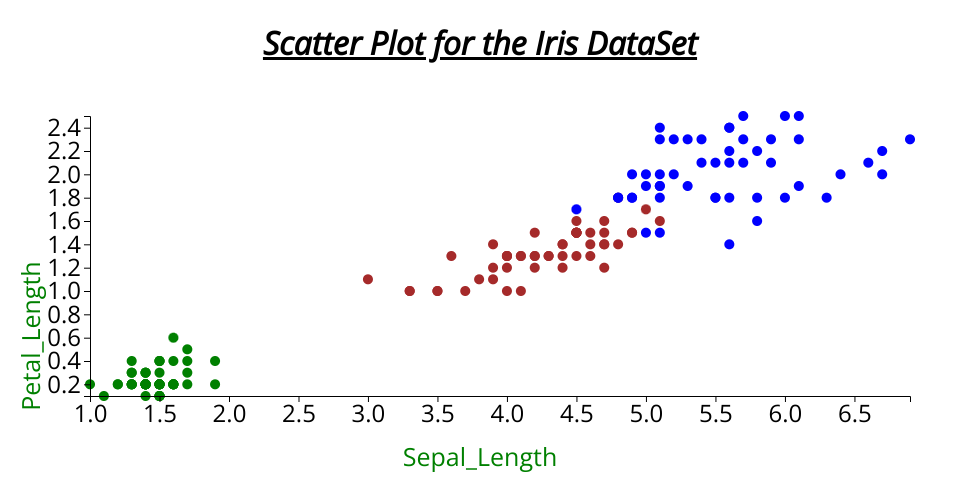Select the lone blue point at sepal length 6.3
The height and width of the screenshot is (500, 960).
(826, 198)
